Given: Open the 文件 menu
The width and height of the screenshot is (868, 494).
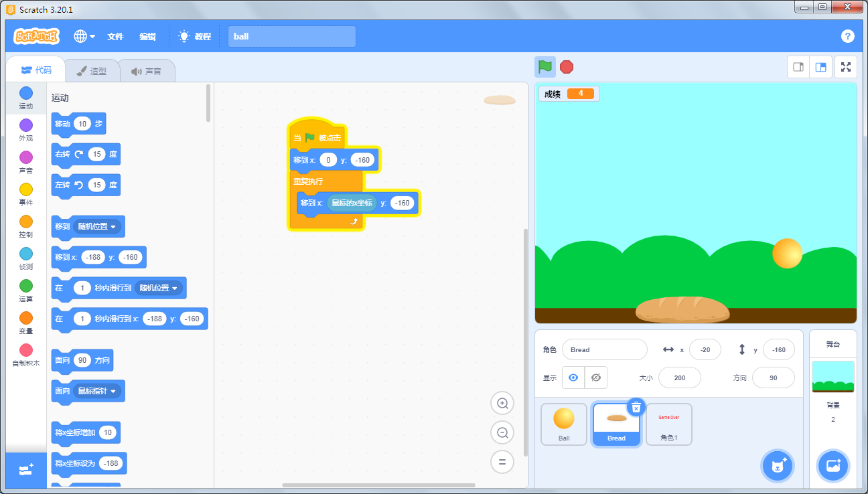Looking at the screenshot, I should coord(116,36).
